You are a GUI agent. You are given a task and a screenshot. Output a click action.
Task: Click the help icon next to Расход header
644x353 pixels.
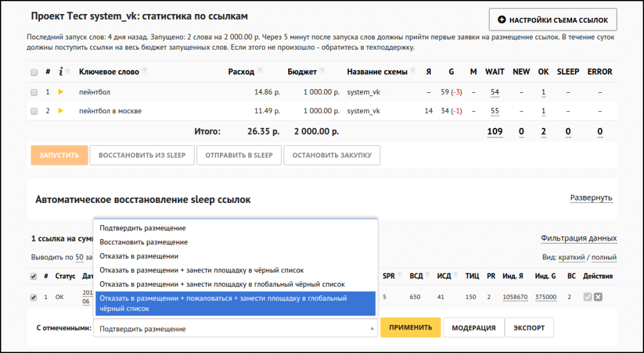tap(260, 72)
